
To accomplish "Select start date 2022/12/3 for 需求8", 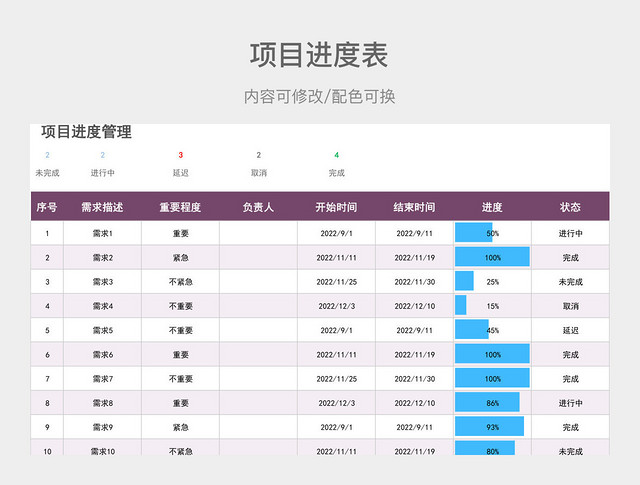I will pos(336,403).
